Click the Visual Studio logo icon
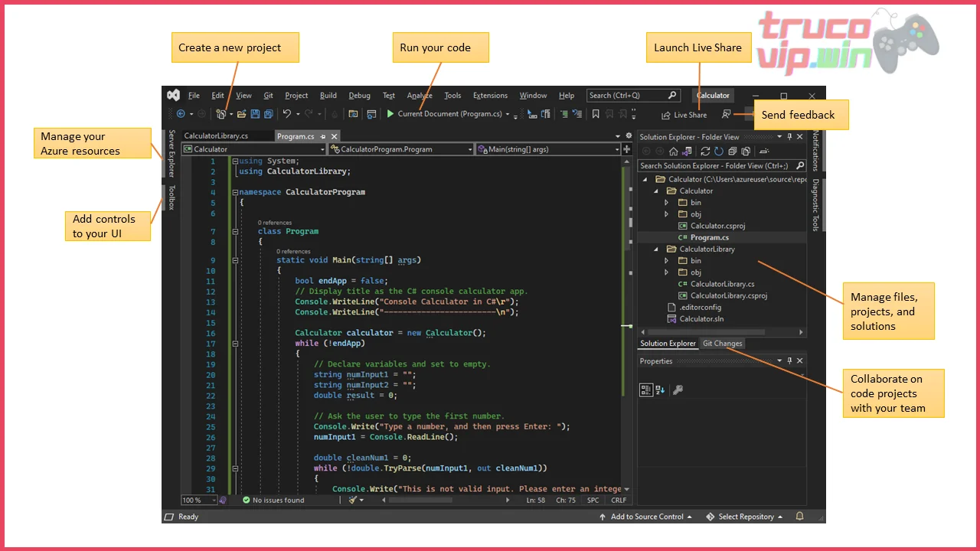980x551 pixels. click(x=174, y=95)
